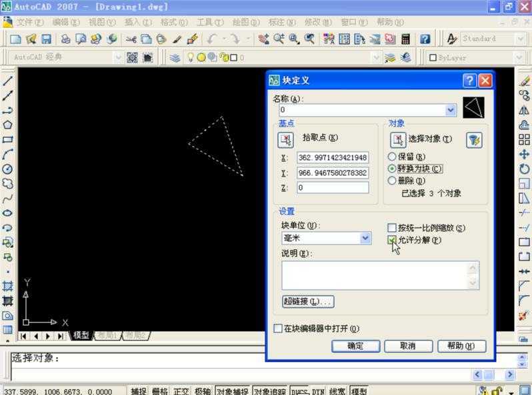Click the Zoom realtime icon

point(279,39)
